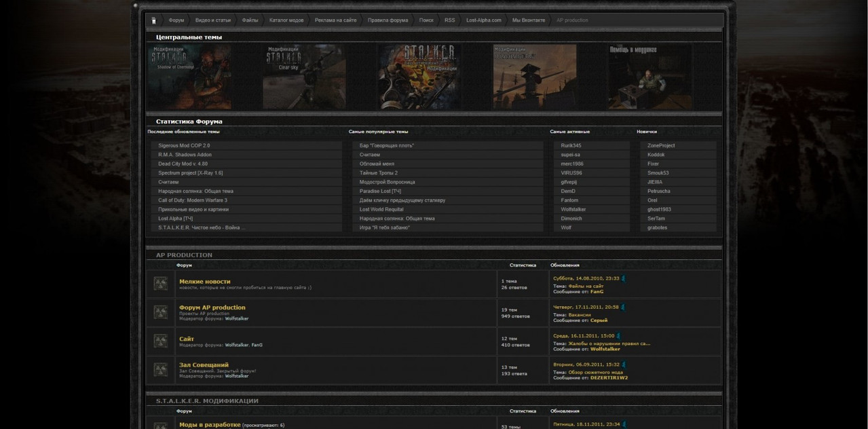
Task: Go to the Файлы section
Action: (250, 20)
